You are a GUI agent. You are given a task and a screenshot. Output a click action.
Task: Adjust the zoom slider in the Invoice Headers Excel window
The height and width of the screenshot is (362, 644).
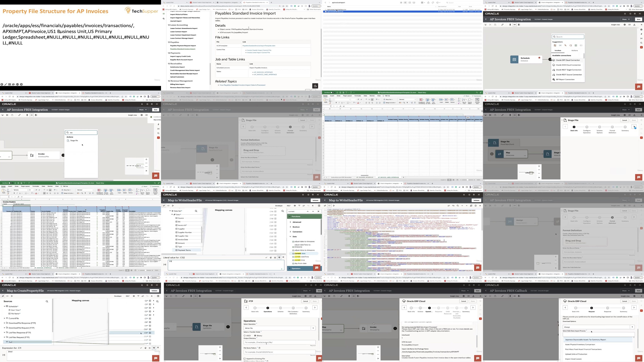[x=146, y=270]
